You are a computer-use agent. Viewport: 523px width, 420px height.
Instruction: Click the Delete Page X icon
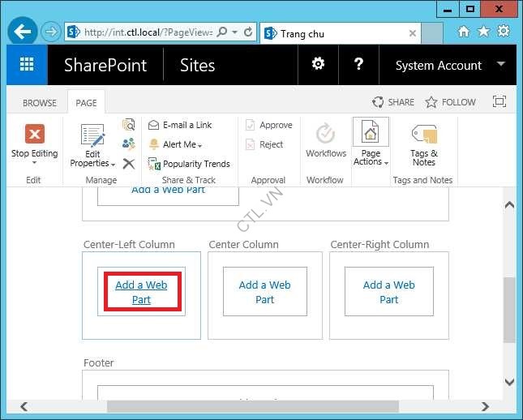128,163
